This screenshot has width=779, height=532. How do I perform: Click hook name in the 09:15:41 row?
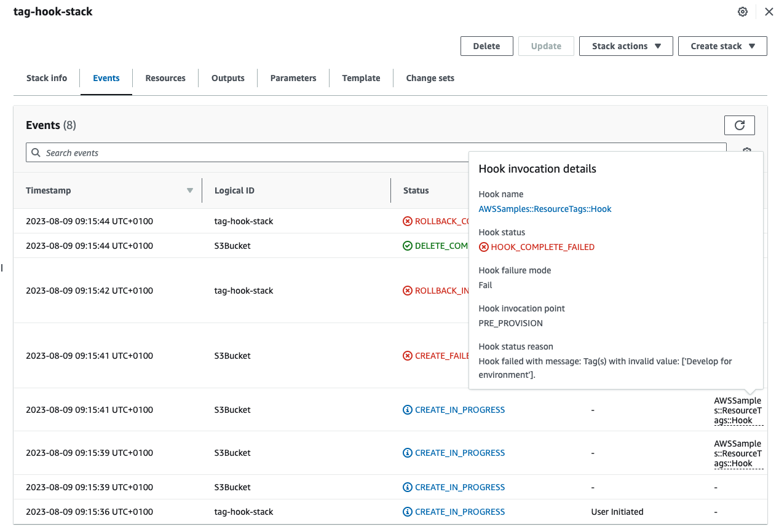click(738, 410)
